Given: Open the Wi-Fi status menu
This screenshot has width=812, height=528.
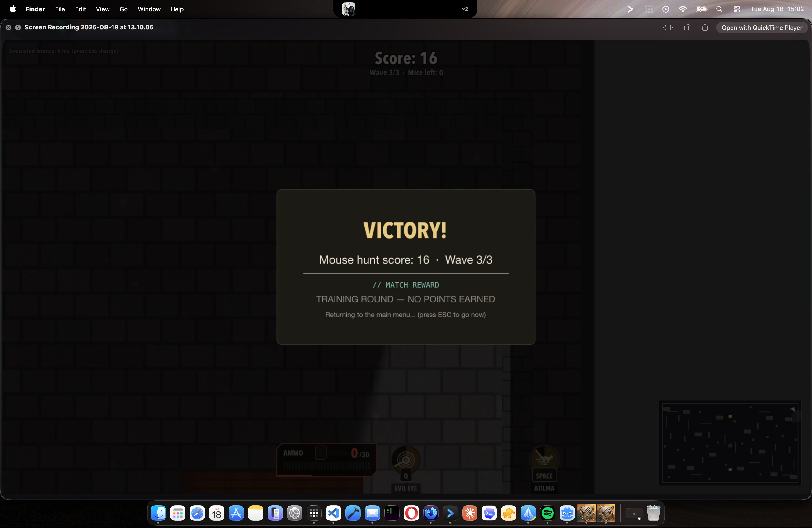Looking at the screenshot, I should 682,9.
